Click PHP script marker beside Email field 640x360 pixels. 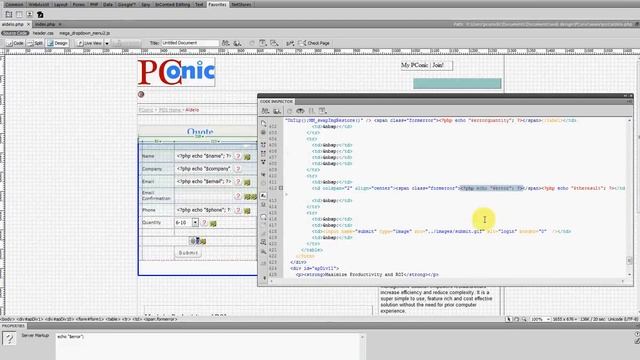(x=247, y=182)
